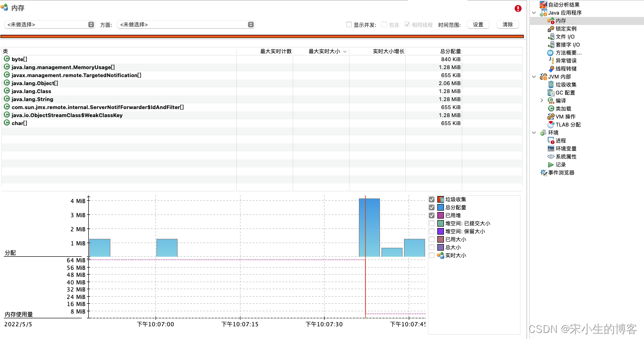Click the 文件 I/O icon
Screen dimensions: 644x339
(x=551, y=37)
